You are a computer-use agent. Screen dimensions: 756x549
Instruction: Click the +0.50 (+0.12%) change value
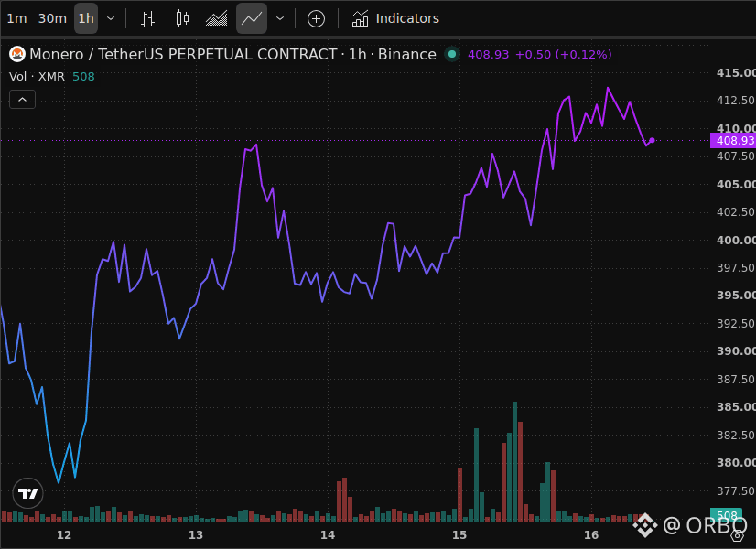(x=563, y=55)
